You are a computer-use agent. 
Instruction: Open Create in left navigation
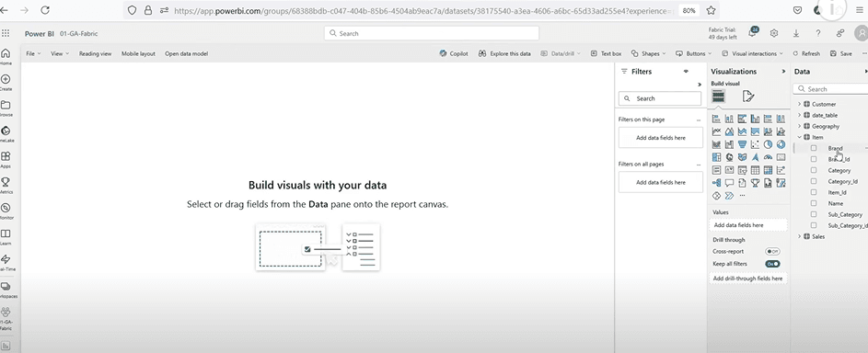(6, 83)
